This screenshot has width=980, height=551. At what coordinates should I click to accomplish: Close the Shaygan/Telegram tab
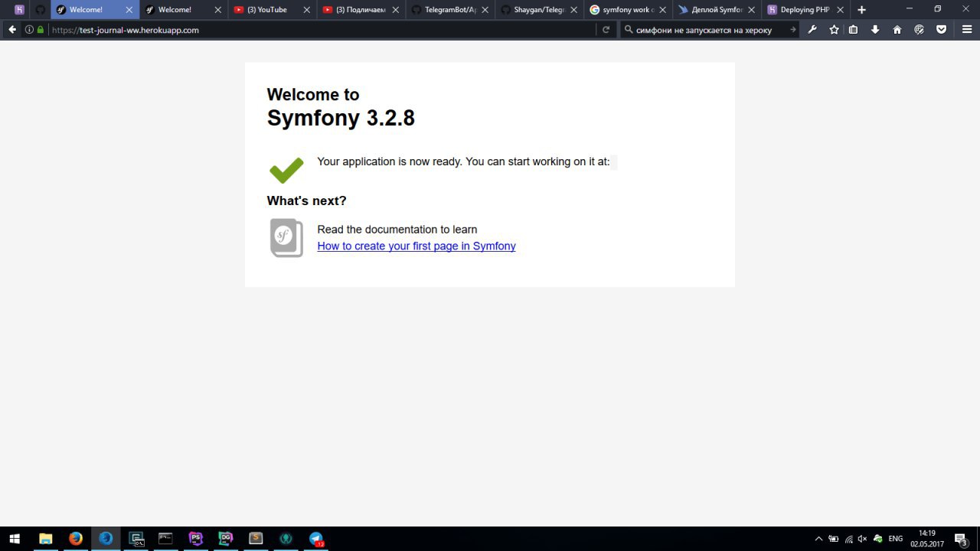tap(573, 10)
